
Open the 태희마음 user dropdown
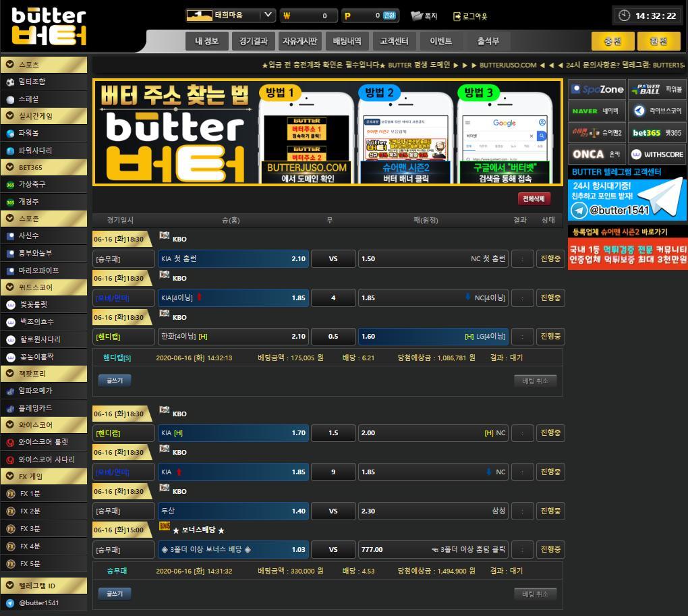click(268, 15)
